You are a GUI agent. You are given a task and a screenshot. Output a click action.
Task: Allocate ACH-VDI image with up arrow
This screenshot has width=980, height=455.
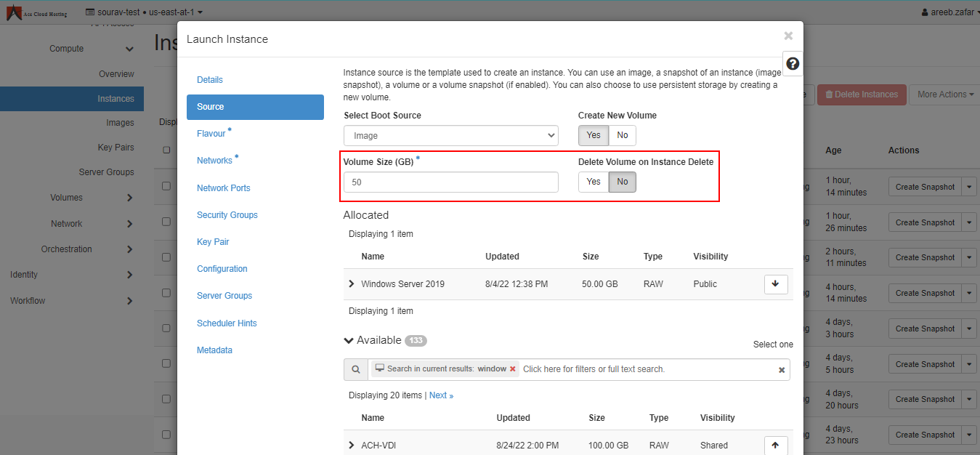[775, 446]
